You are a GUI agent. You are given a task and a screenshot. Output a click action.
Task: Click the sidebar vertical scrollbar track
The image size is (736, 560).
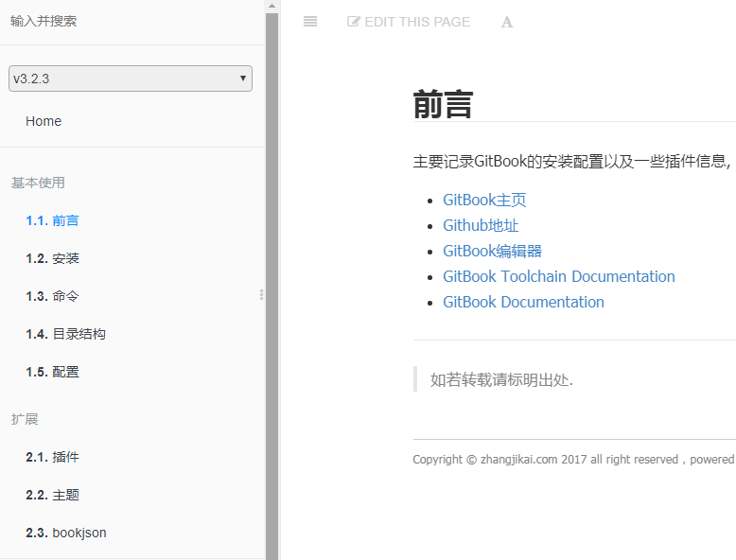[x=272, y=287]
